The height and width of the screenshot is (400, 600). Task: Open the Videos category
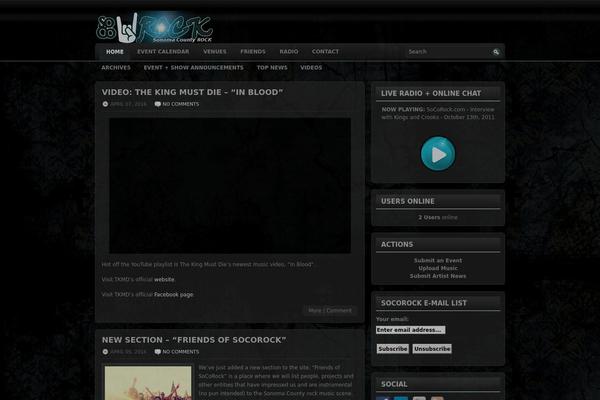311,68
